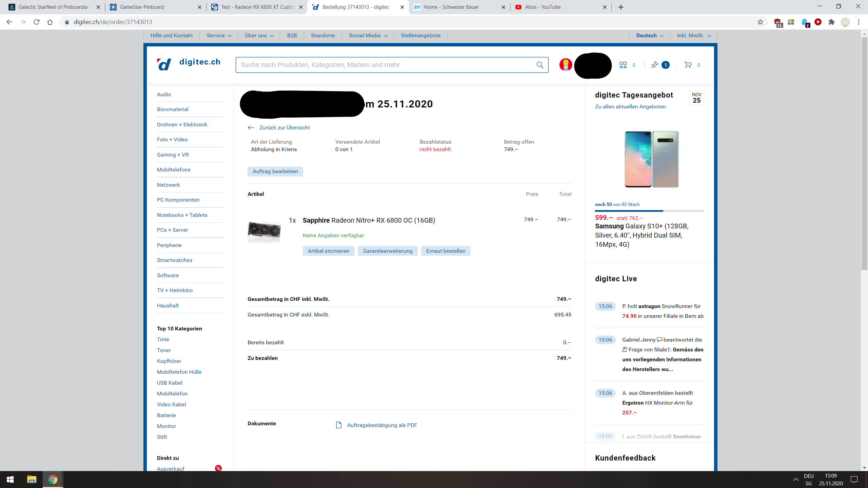Click the user avatar badge icon
Image resolution: width=868 pixels, height=488 pixels.
point(566,65)
